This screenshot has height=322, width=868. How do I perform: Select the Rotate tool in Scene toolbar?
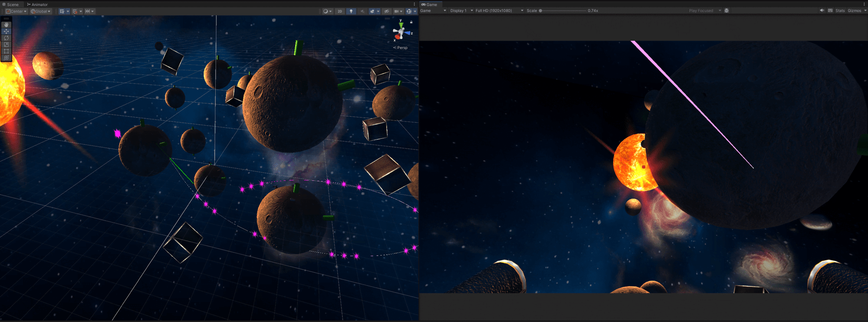point(6,38)
